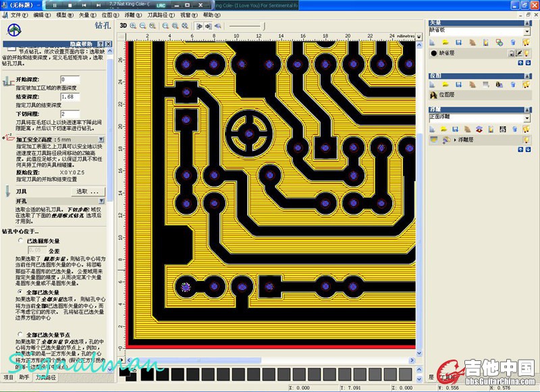Image resolution: width=540 pixels, height=392 pixels.
Task: Open the 缺省板 dropdown list
Action: (526, 31)
